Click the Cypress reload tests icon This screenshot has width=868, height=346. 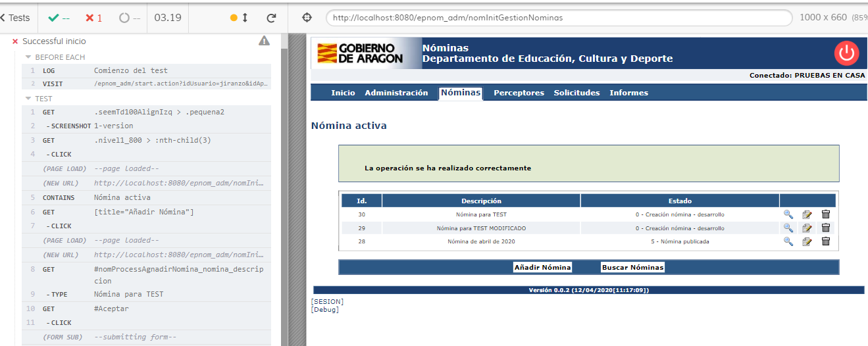tap(271, 18)
